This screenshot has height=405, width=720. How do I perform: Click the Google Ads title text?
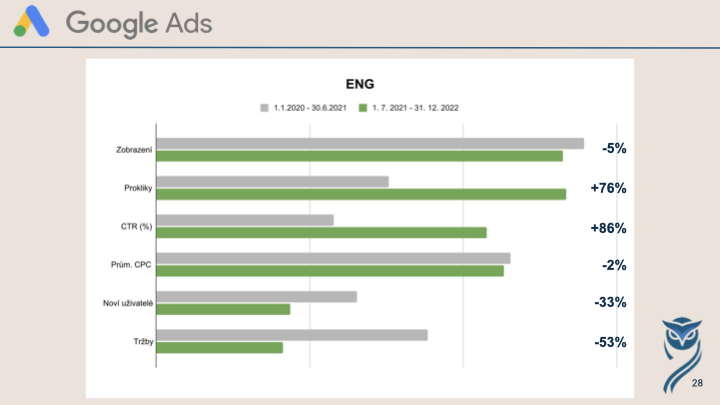[139, 23]
